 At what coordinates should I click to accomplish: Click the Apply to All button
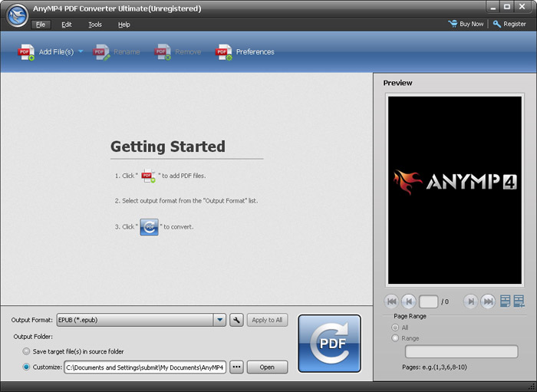(267, 320)
